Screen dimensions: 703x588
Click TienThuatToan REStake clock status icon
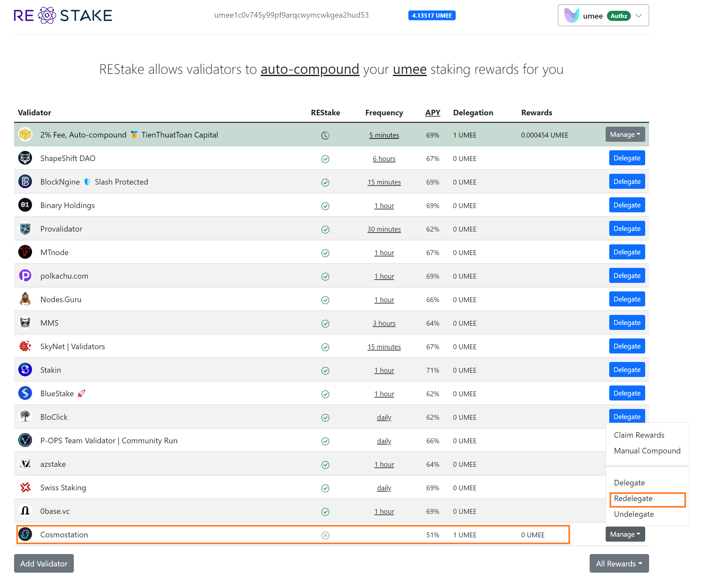(325, 135)
